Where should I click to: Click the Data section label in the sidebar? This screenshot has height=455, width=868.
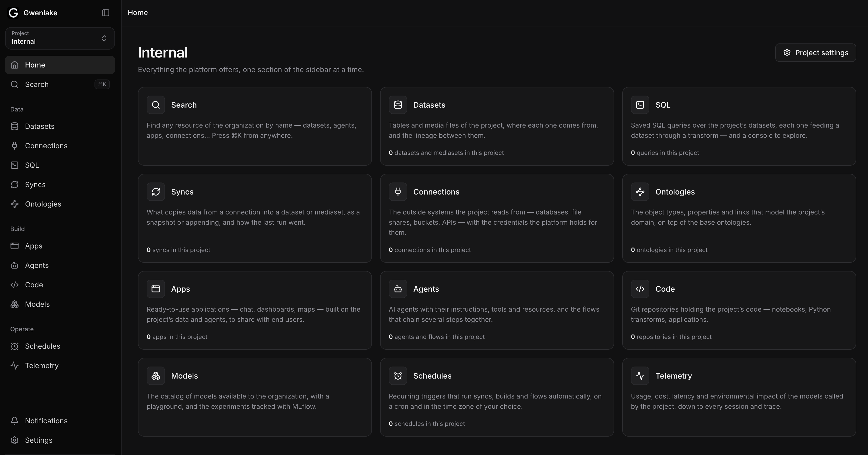[17, 109]
